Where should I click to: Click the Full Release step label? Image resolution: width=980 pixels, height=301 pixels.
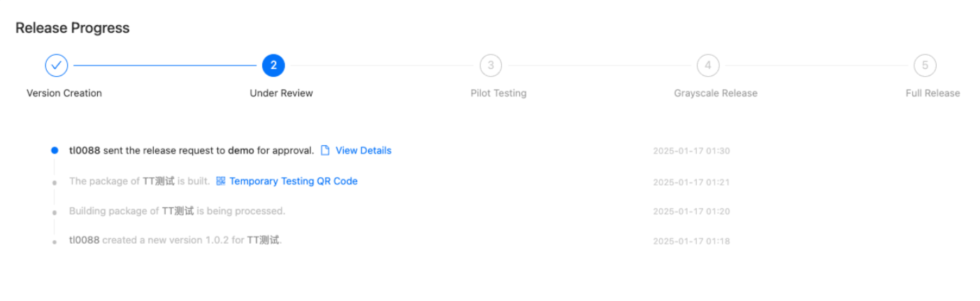tap(932, 94)
